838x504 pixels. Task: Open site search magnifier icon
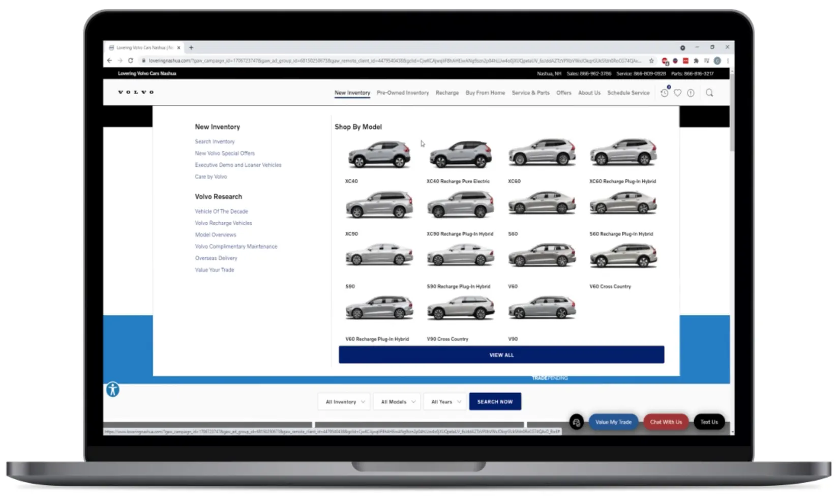click(709, 93)
